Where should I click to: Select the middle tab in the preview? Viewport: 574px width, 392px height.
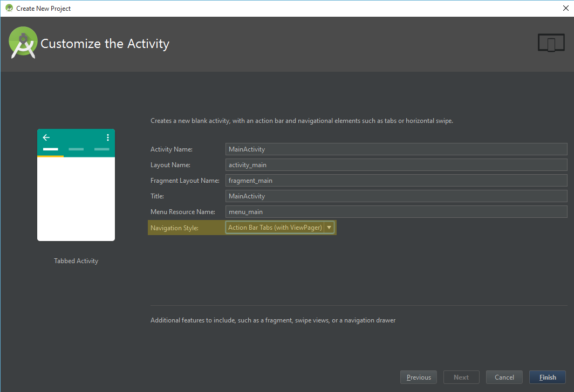(76, 149)
